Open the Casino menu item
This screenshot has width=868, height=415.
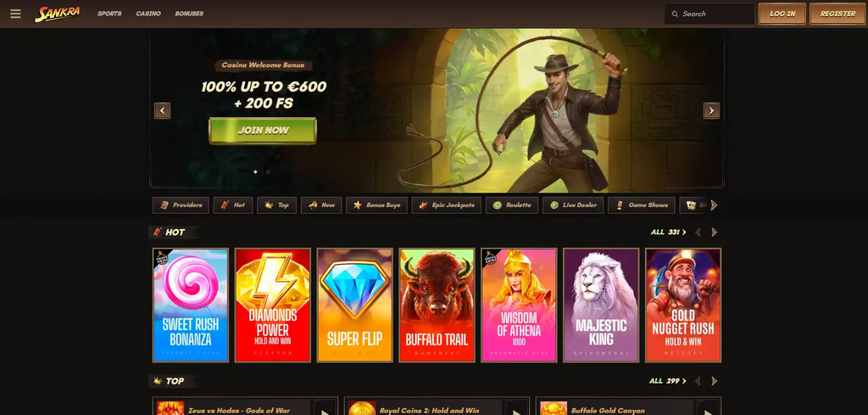pos(148,14)
